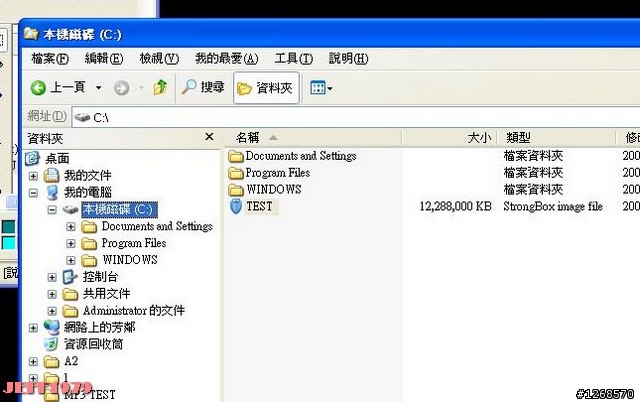Viewport: 640px width, 402px height.
Task: Expand the 共用文件 tree node
Action: [52, 294]
